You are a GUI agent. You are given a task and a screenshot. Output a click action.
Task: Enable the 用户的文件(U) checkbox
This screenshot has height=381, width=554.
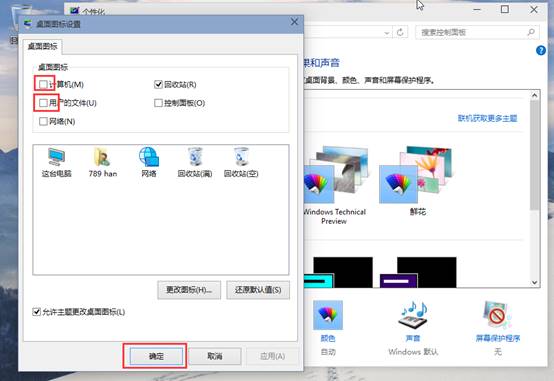43,103
